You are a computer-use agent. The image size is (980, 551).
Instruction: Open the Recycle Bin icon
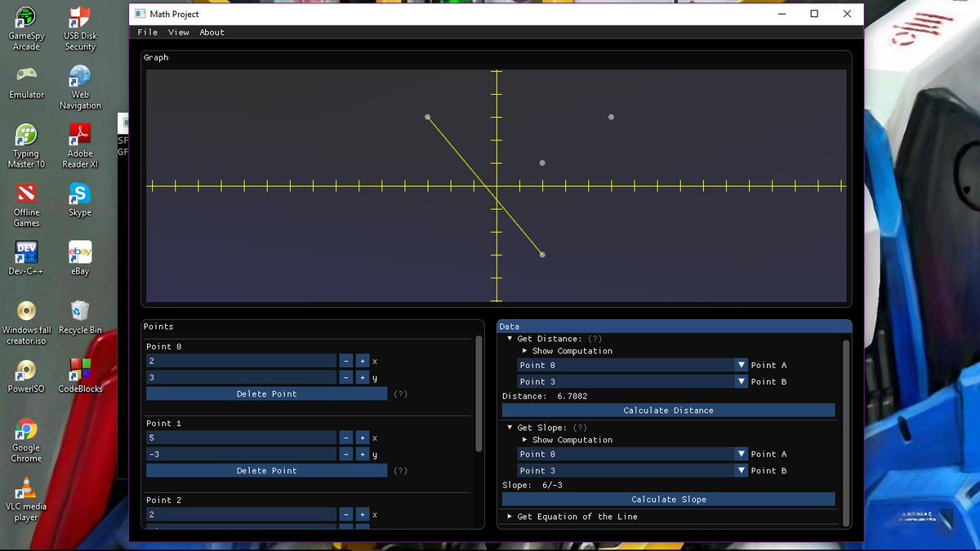[80, 317]
